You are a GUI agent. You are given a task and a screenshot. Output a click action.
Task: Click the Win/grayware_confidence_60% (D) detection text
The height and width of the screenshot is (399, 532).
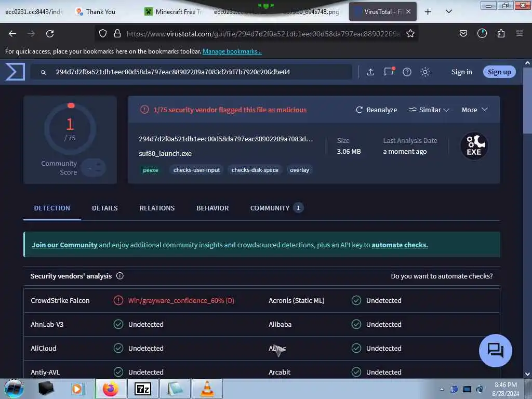[181, 300]
